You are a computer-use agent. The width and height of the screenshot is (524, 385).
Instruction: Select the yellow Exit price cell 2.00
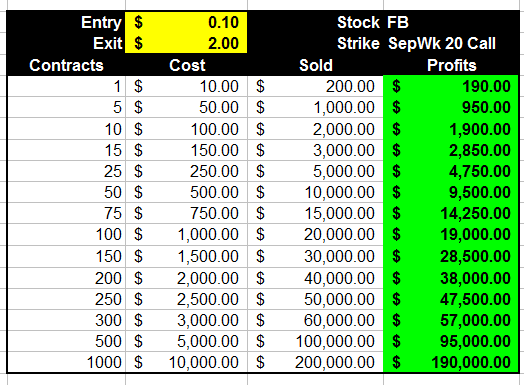pos(186,43)
